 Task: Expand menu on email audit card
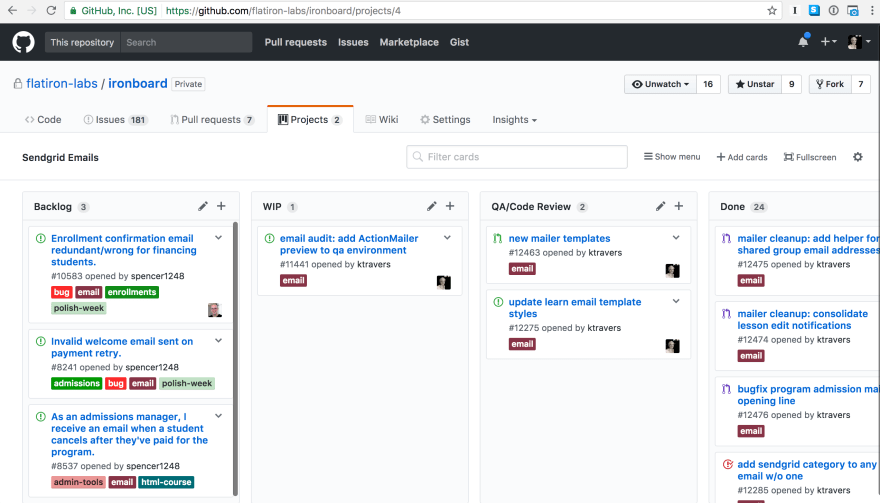447,238
